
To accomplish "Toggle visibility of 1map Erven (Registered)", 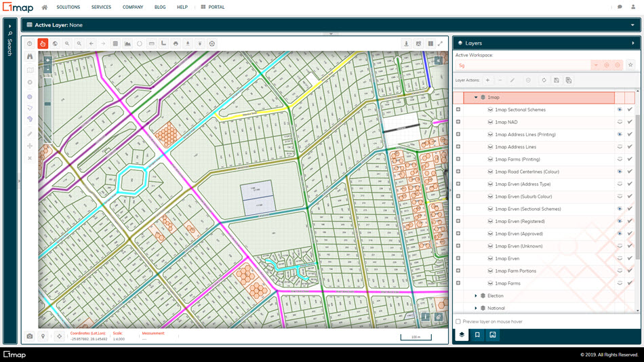I will point(620,221).
